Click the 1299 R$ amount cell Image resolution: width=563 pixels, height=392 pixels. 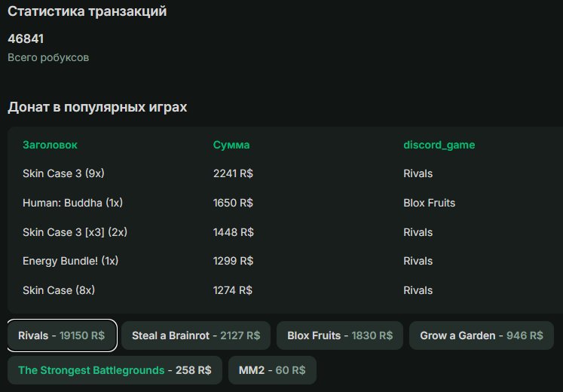coord(233,261)
